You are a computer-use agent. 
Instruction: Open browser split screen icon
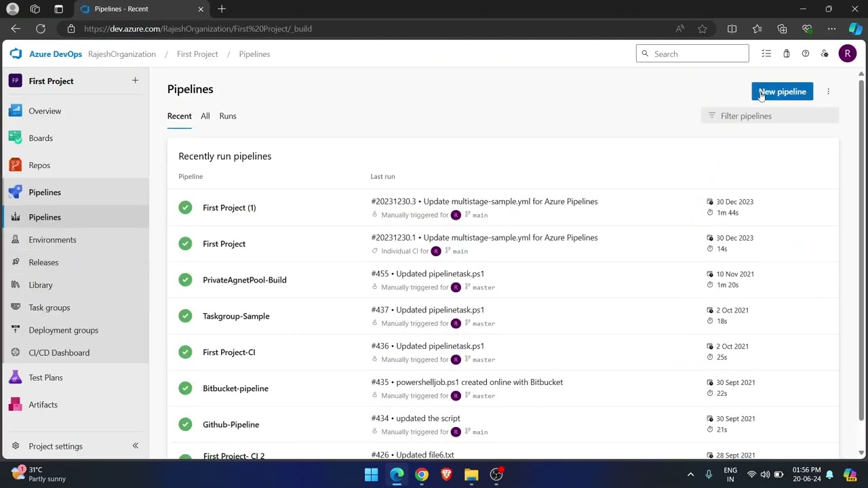tap(732, 28)
